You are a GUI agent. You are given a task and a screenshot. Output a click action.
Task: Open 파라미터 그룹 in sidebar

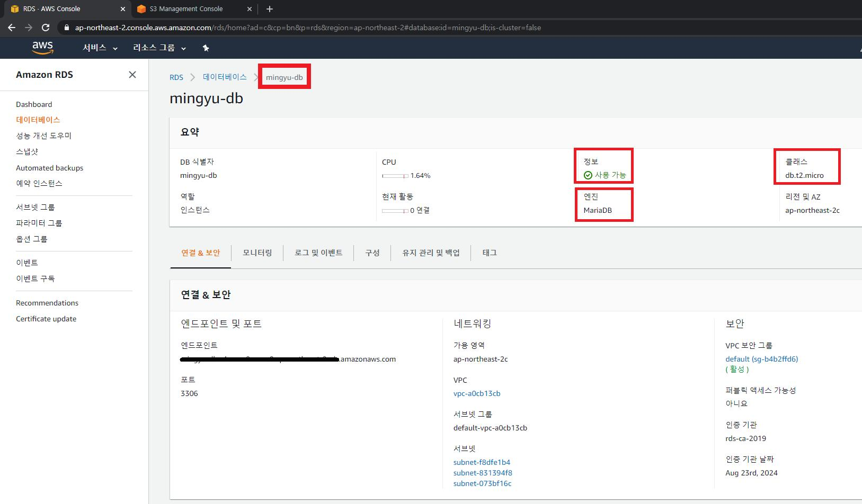39,223
